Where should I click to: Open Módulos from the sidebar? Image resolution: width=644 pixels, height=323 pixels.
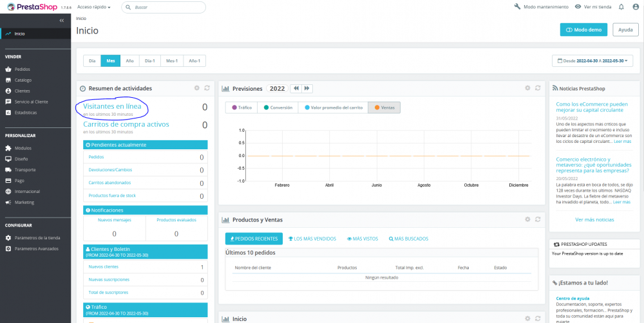click(23, 148)
